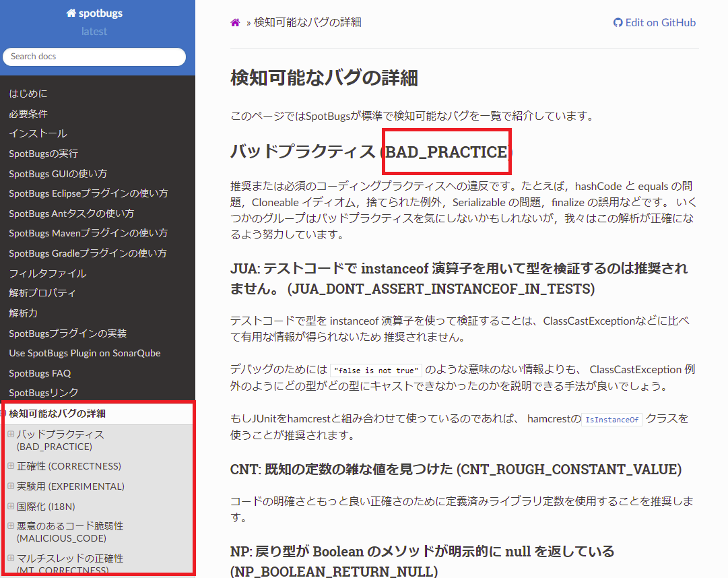Image resolution: width=728 pixels, height=578 pixels.
Task: Expand the 悪意のあるコード脆弱性 (MALICIOUS_CODE) node
Action: click(x=11, y=525)
